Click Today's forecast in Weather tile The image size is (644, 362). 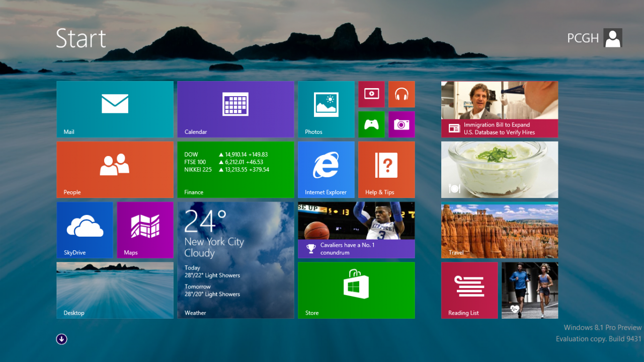click(212, 272)
